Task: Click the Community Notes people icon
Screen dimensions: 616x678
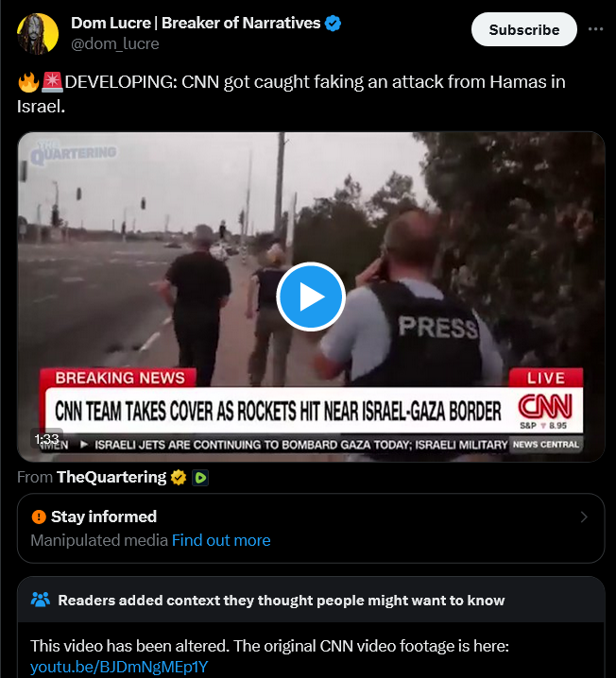Action: [x=41, y=600]
